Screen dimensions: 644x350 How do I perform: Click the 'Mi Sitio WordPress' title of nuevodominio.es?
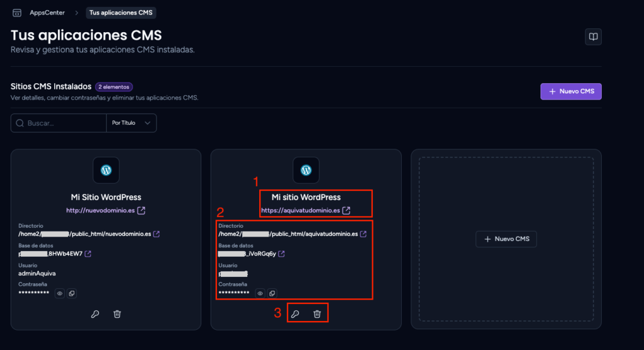click(106, 198)
